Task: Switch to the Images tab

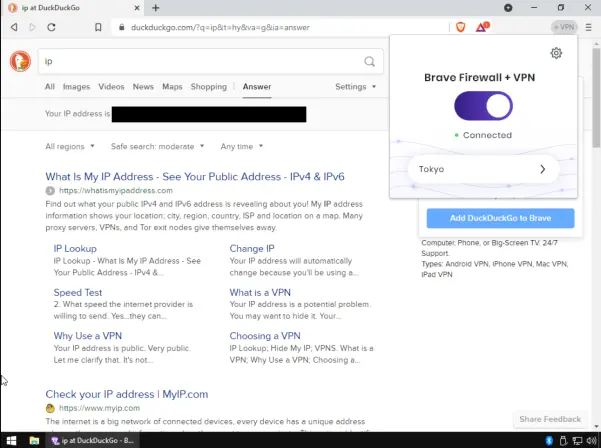Action: click(76, 87)
